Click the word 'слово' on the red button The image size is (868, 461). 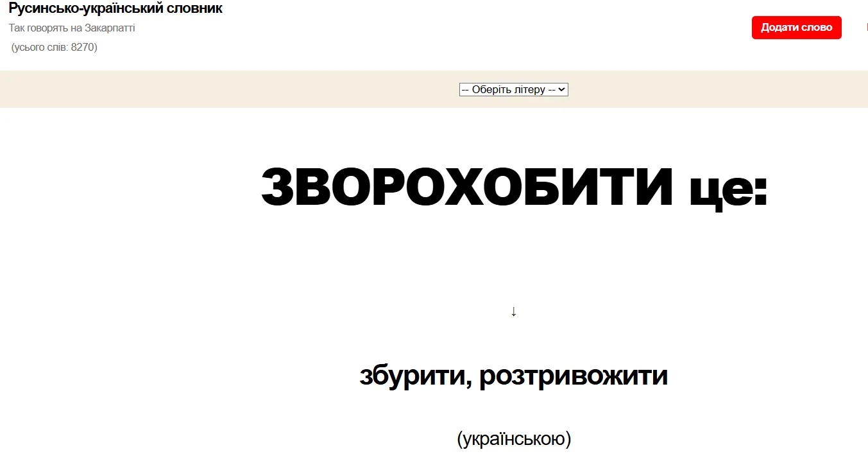(x=815, y=28)
